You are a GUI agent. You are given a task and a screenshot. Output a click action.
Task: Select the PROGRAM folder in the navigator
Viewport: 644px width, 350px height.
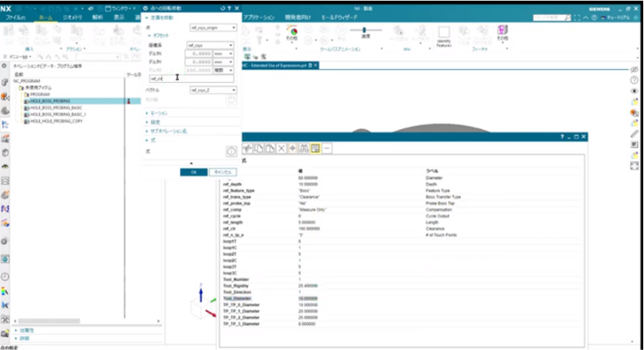(39, 95)
